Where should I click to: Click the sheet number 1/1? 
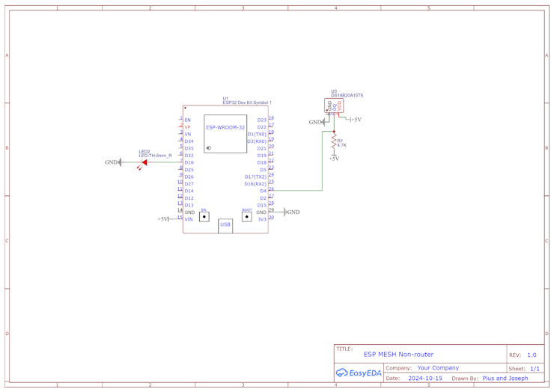(x=535, y=369)
